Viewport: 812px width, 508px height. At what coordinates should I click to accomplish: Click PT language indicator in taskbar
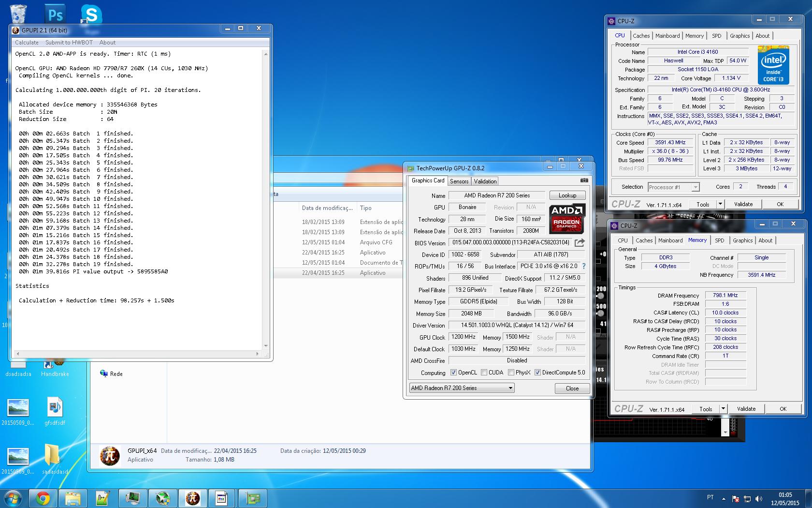click(710, 497)
